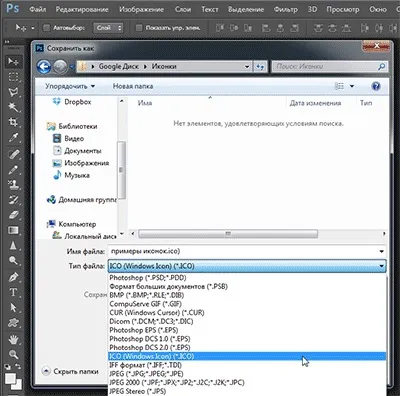
Task: Toggle the Автовыбор checkbox
Action: click(47, 28)
